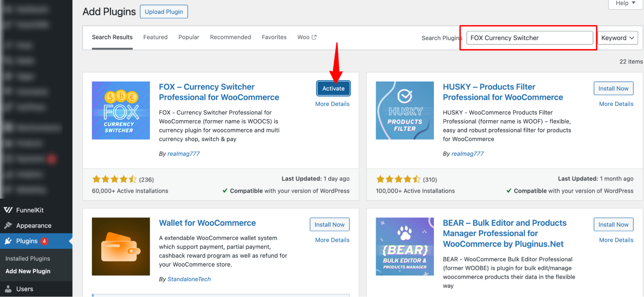The height and width of the screenshot is (297, 644).
Task: Open author realmag777 under HUSKY plugin
Action: [467, 154]
